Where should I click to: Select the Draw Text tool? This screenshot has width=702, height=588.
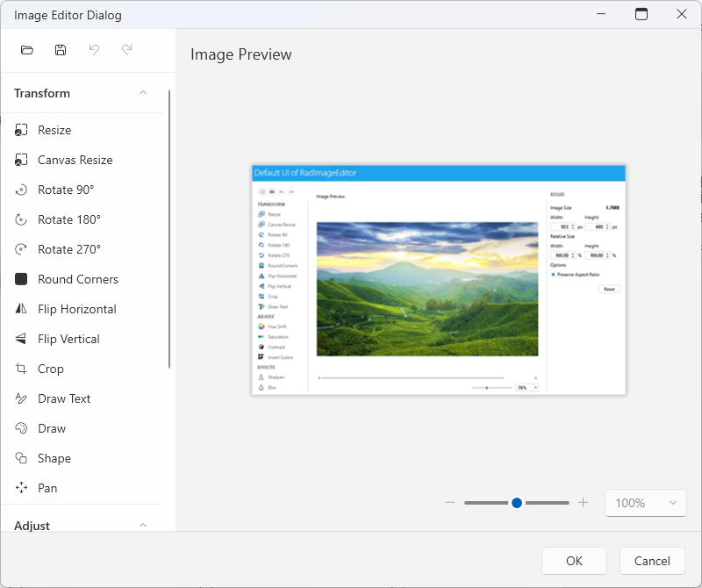(65, 398)
